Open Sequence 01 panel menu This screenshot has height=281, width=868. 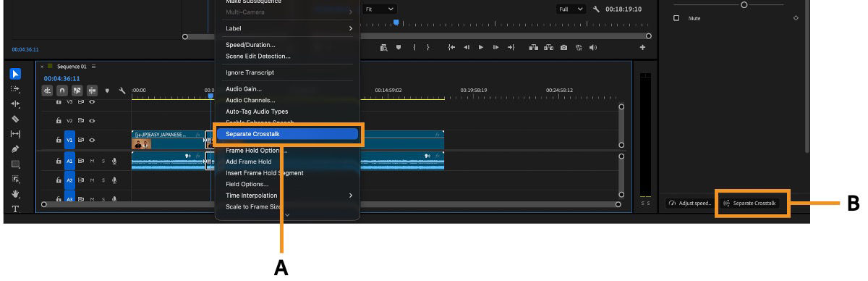[93, 66]
